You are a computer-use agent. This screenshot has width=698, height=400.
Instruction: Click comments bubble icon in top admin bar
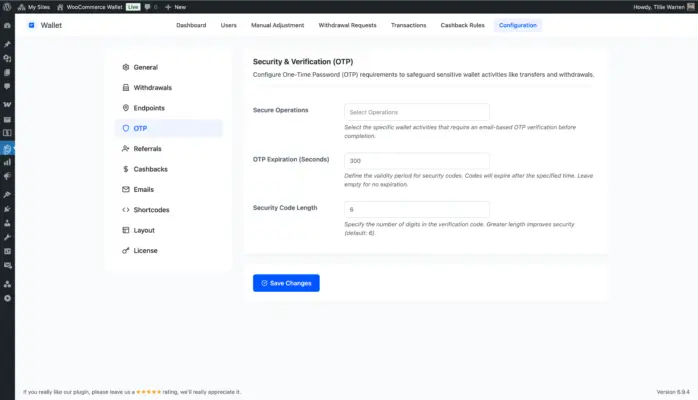(147, 7)
